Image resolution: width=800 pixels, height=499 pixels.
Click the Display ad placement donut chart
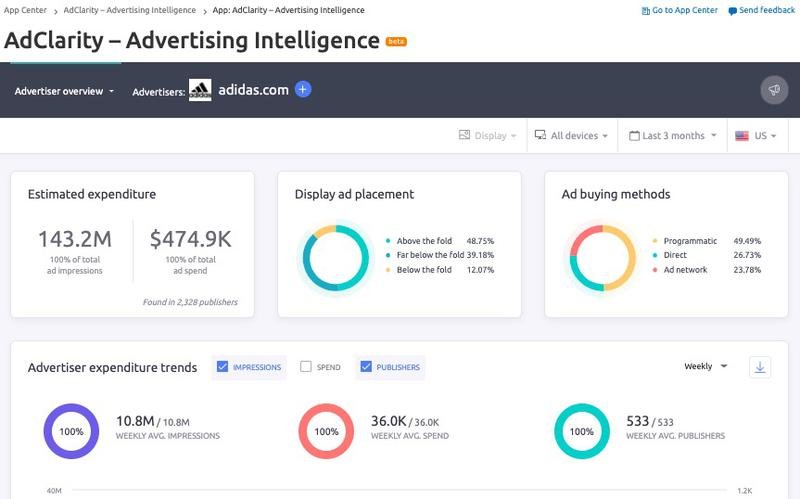click(x=336, y=258)
